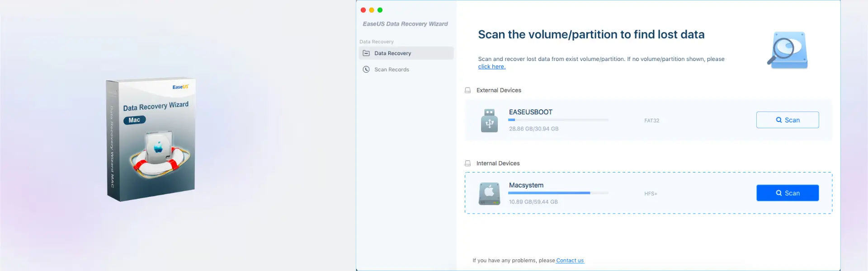Minimize the window with the yellow button
The image size is (868, 271).
click(x=372, y=10)
